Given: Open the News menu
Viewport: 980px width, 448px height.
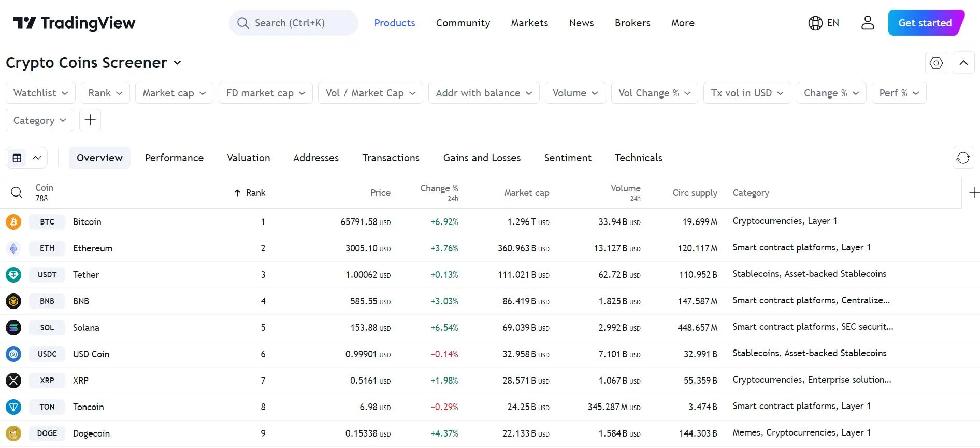Looking at the screenshot, I should click(x=582, y=23).
